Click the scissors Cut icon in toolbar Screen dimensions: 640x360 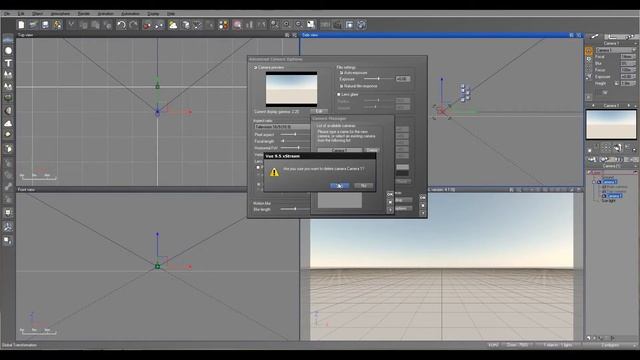[x=71, y=25]
